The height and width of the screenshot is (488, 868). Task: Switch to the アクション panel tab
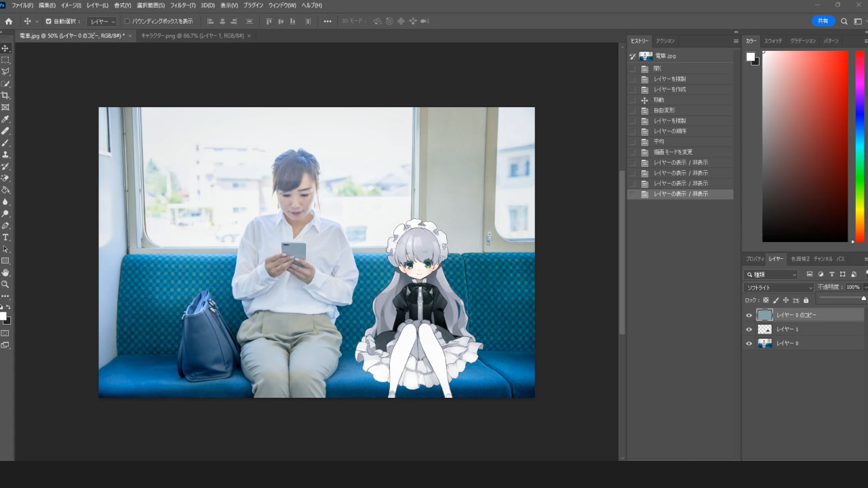click(x=665, y=41)
